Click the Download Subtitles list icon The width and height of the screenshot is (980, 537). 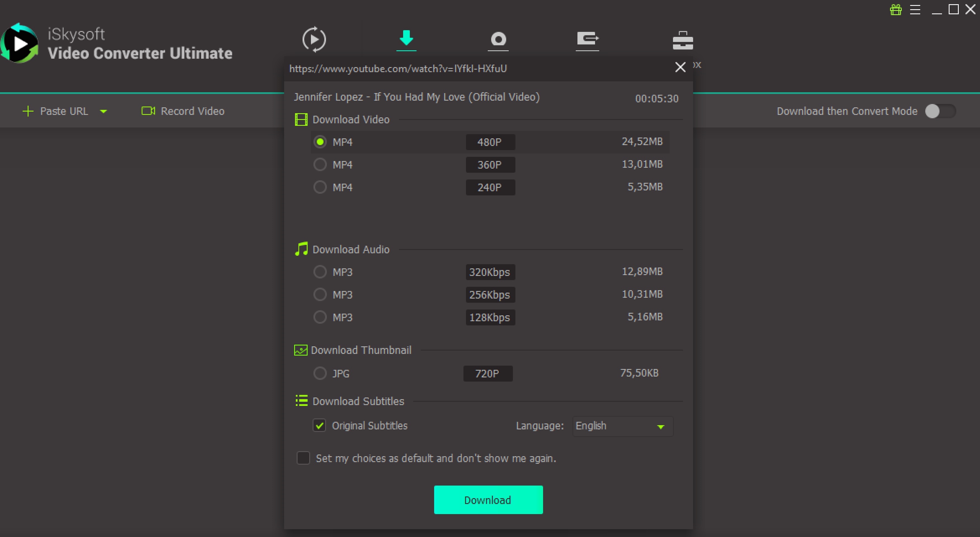[x=301, y=401]
